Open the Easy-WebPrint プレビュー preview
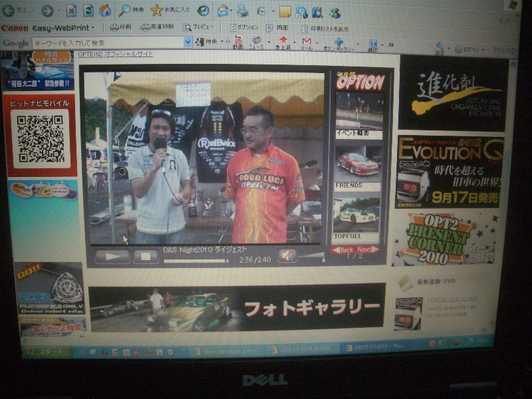Screen dimensions: 532x399 click(x=198, y=27)
